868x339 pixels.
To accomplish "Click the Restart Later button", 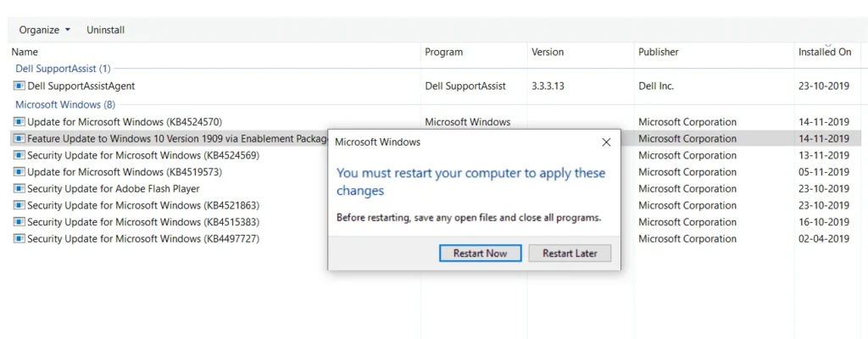I will point(570,253).
